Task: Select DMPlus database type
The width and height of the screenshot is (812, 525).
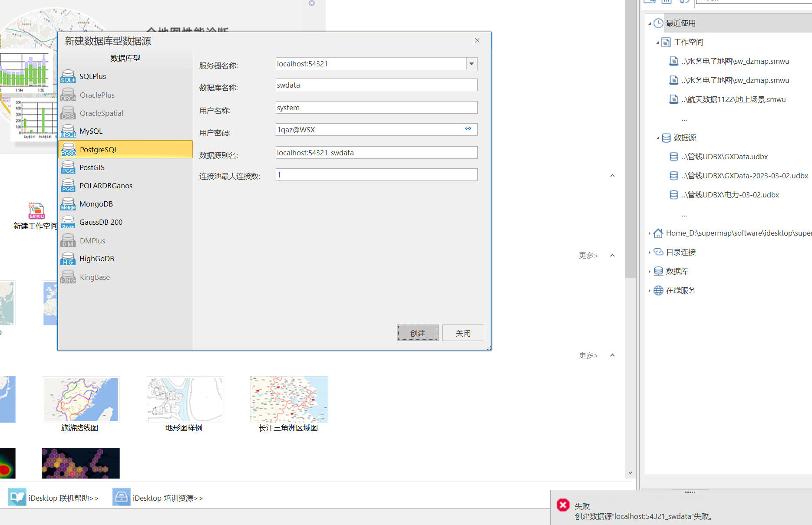Action: coord(125,240)
